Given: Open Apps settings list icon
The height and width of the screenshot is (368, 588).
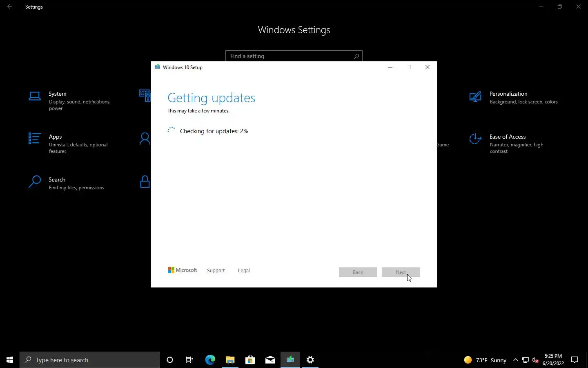Looking at the screenshot, I should [34, 139].
